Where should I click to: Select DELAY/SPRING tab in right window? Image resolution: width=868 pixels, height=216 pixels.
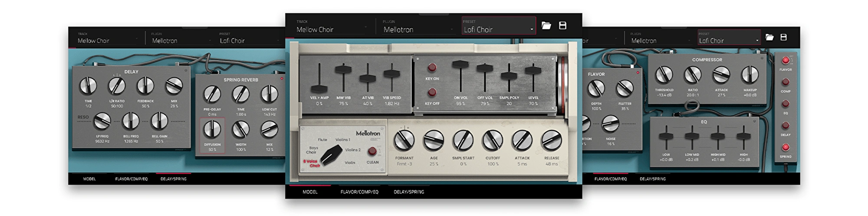pos(652,179)
